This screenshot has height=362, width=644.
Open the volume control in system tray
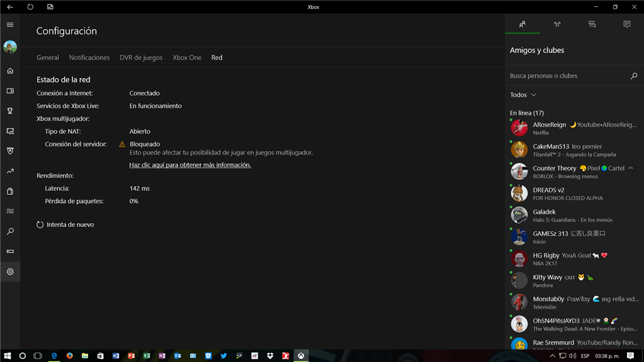pyautogui.click(x=572, y=356)
